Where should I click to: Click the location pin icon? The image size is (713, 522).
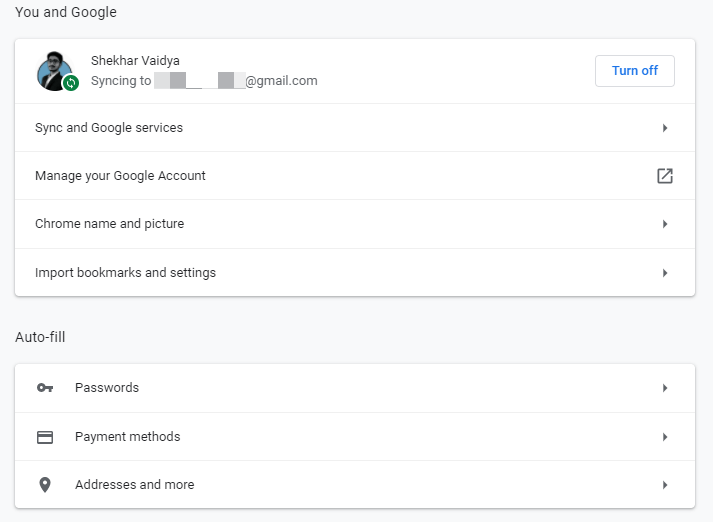pos(45,485)
